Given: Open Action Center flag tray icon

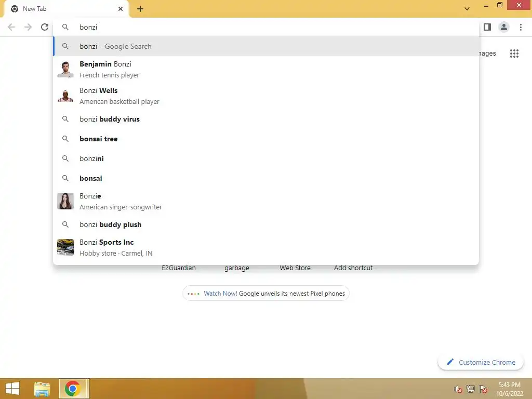Looking at the screenshot, I should tap(483, 389).
